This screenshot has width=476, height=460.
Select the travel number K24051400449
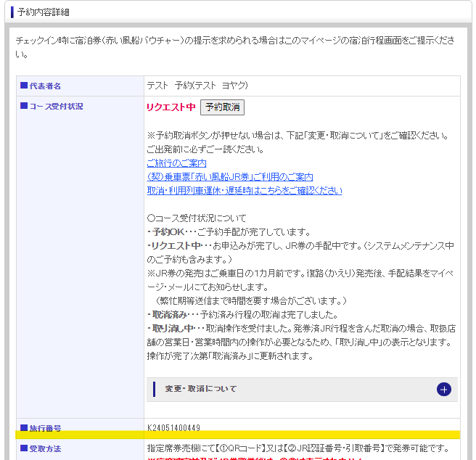coord(173,427)
